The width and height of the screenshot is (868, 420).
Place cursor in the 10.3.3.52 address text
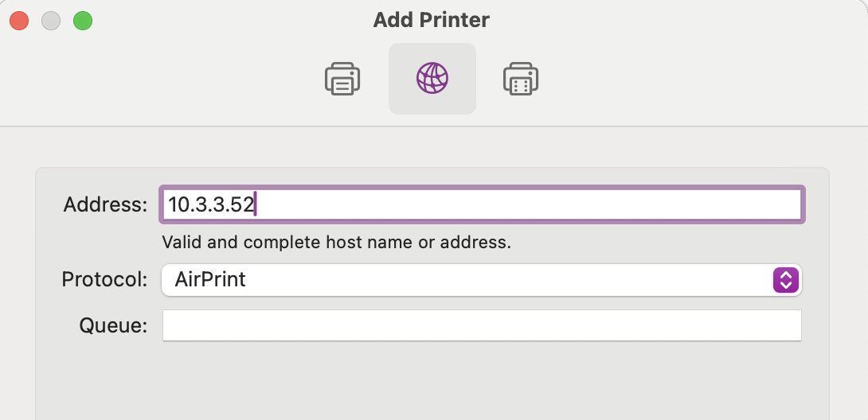211,204
